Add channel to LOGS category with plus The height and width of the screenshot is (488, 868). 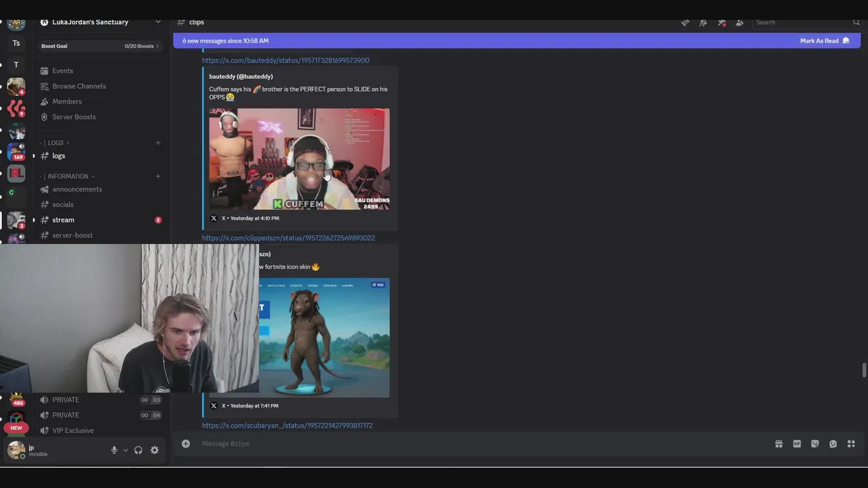158,143
